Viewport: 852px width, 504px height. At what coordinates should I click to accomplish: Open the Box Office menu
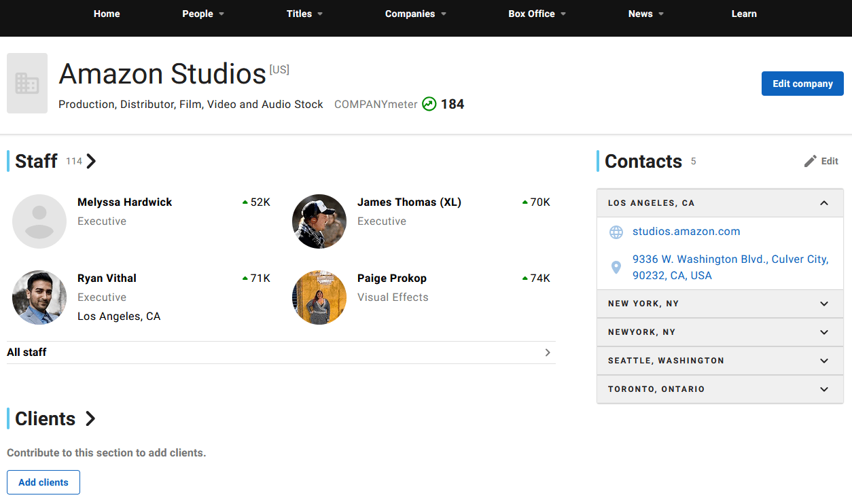[x=537, y=14]
